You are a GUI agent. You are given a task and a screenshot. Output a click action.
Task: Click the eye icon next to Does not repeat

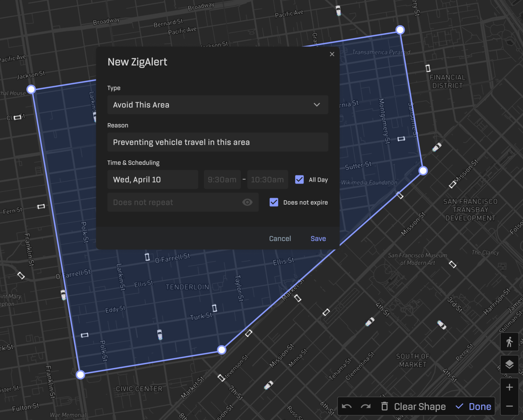click(247, 202)
